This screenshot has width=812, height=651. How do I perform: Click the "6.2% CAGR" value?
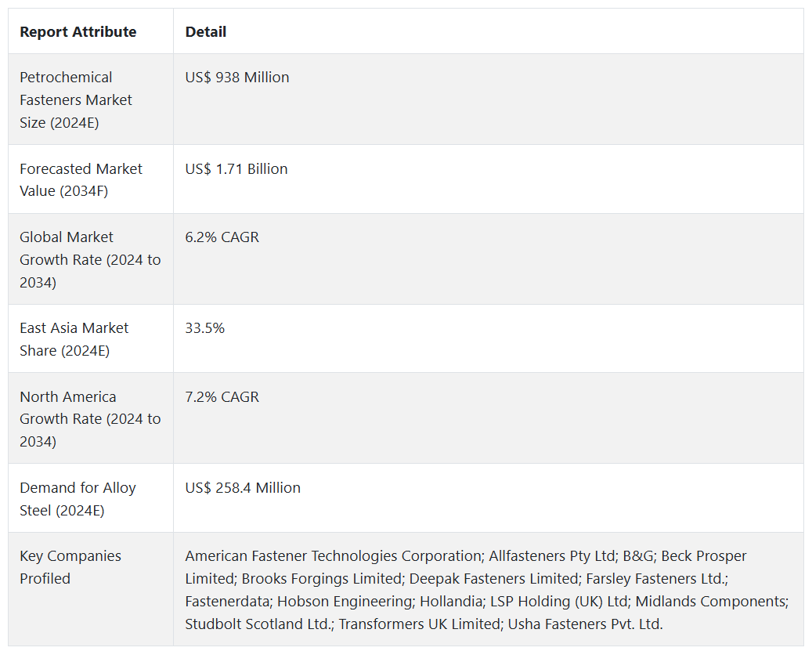click(222, 237)
